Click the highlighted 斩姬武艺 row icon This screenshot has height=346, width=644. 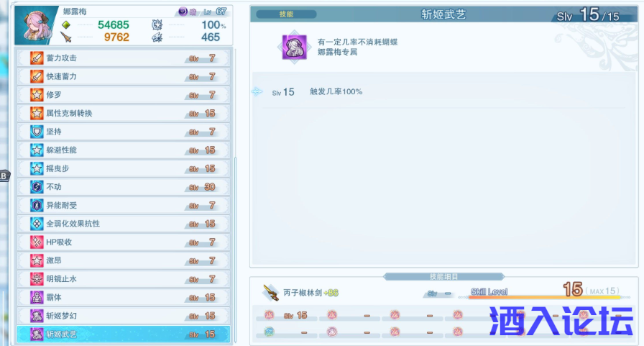point(37,334)
